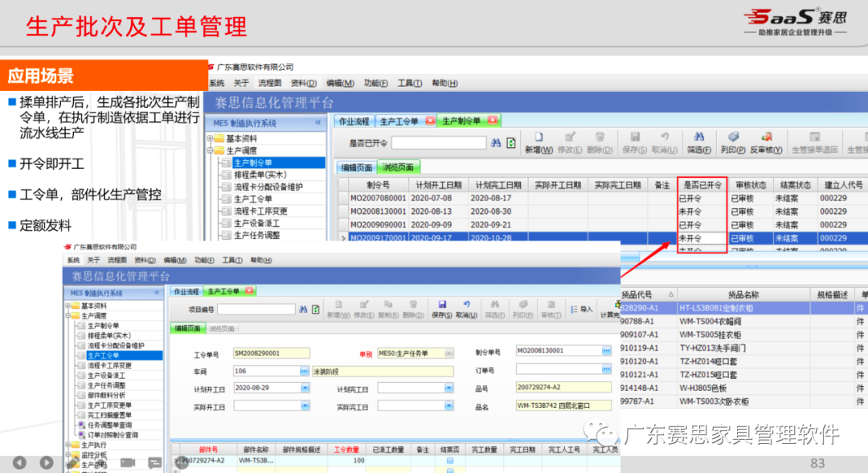Select 流程卡分配设备维护 in upper tree
Viewport: 868px width, 473px height.
(x=268, y=187)
